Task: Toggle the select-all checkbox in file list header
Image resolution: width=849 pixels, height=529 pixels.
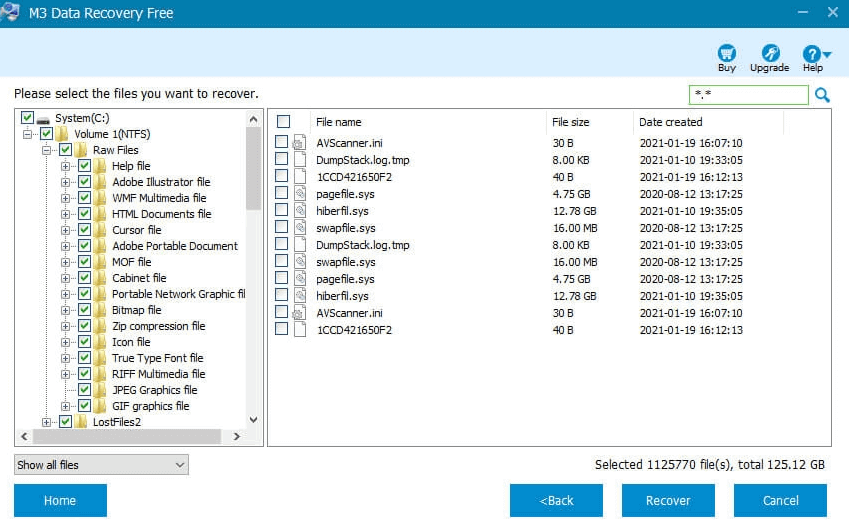Action: coord(283,122)
